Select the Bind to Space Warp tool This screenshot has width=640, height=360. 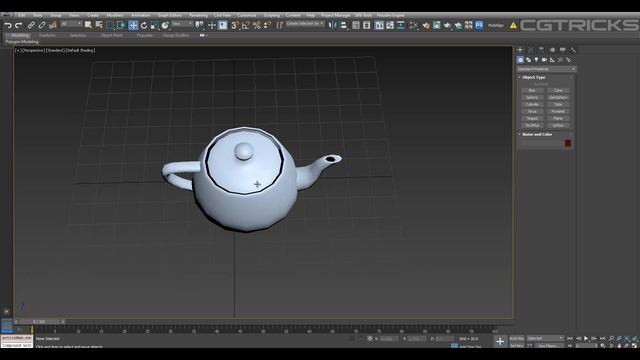point(53,25)
